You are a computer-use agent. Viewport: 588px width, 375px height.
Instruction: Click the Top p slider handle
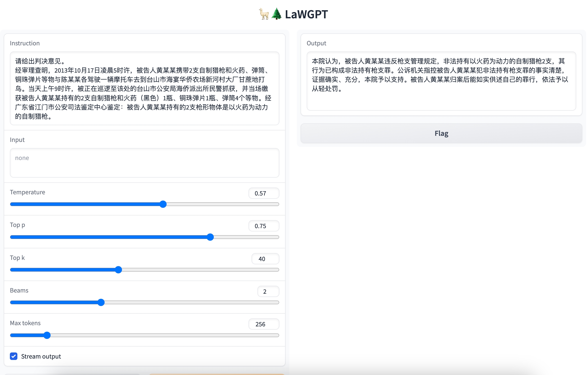210,237
